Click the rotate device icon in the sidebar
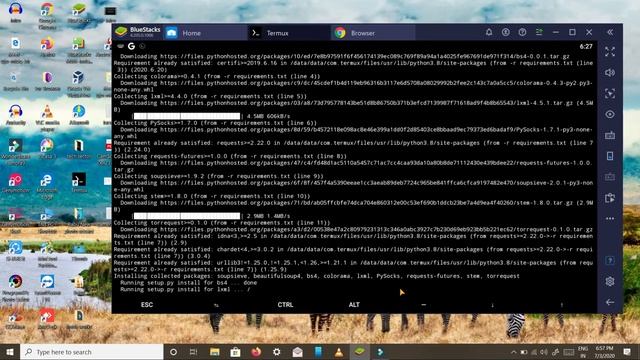 point(610,156)
